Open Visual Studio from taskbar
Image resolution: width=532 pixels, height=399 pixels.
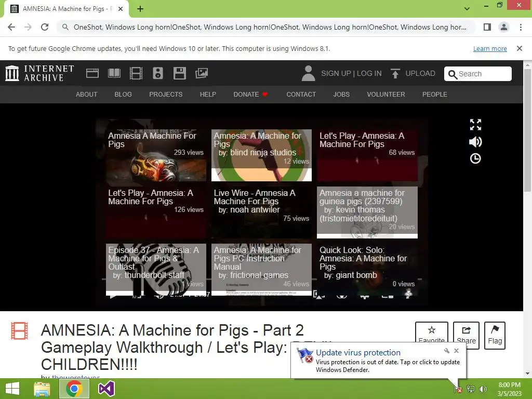coord(106,389)
